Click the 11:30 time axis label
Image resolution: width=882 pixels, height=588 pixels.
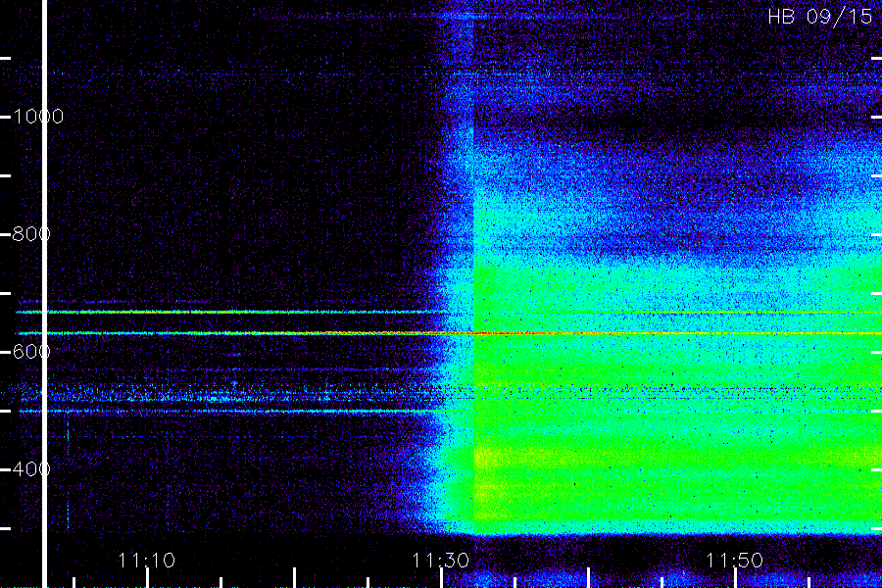440,561
